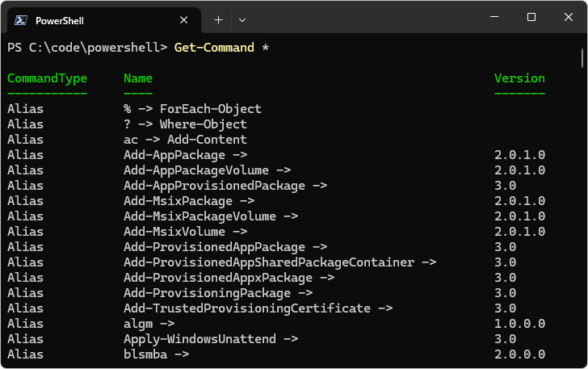Viewport: 588px width, 369px height.
Task: Click the prompt path PS C:\code\powershell>
Action: tap(87, 48)
